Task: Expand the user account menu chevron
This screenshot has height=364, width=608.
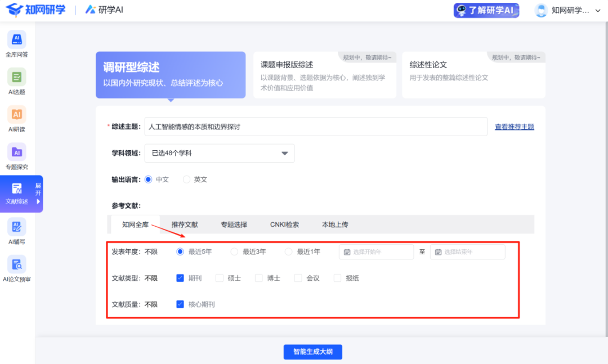Action: pyautogui.click(x=598, y=11)
